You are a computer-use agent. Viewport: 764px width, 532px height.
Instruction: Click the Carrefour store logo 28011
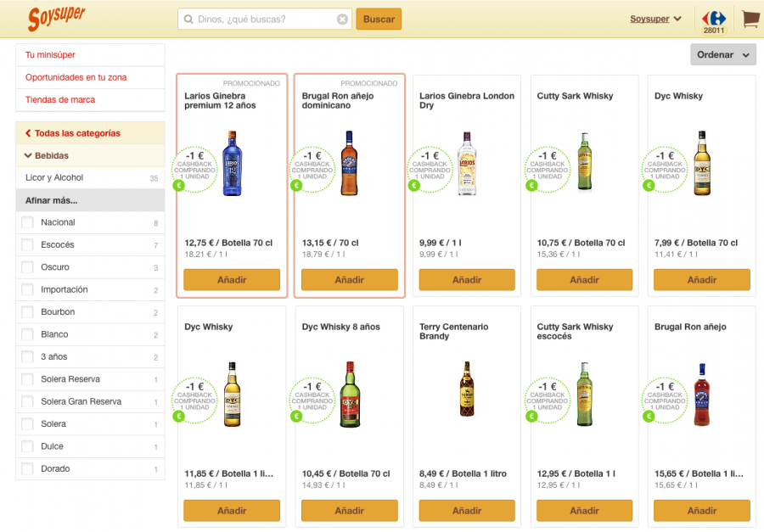[714, 22]
